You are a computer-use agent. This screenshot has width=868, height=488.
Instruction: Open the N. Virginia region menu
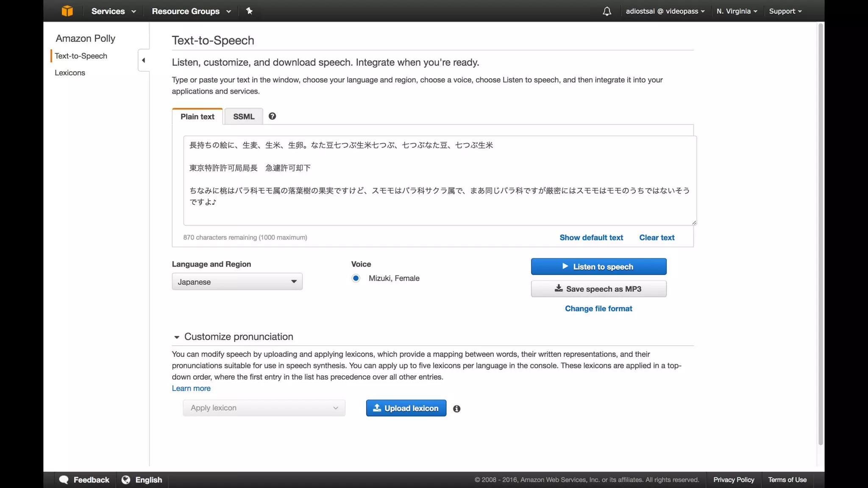(737, 11)
